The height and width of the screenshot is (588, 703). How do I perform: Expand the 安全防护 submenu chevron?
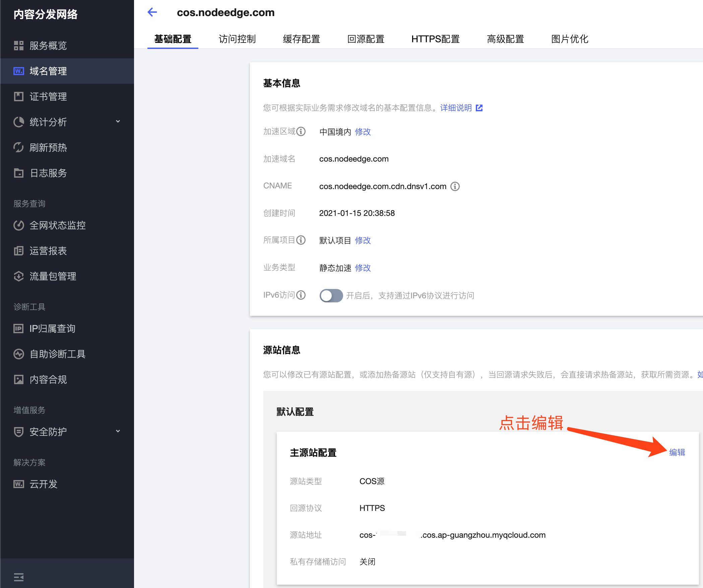tap(118, 431)
